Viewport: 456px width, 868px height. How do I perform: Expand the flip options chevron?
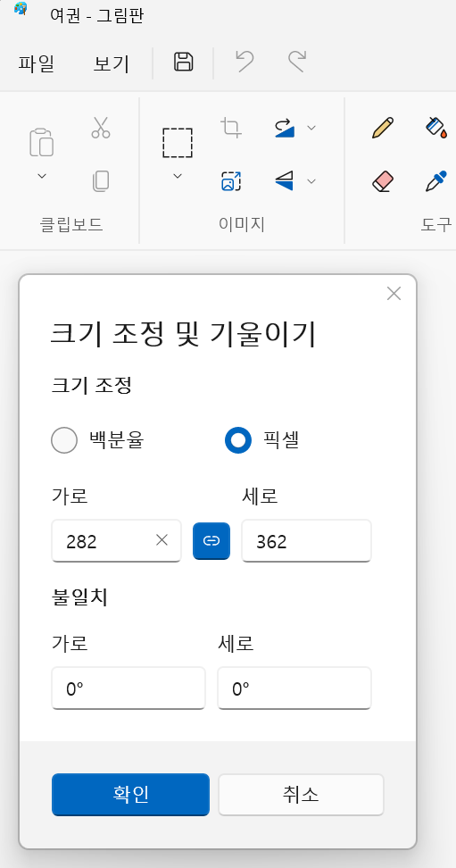click(311, 181)
